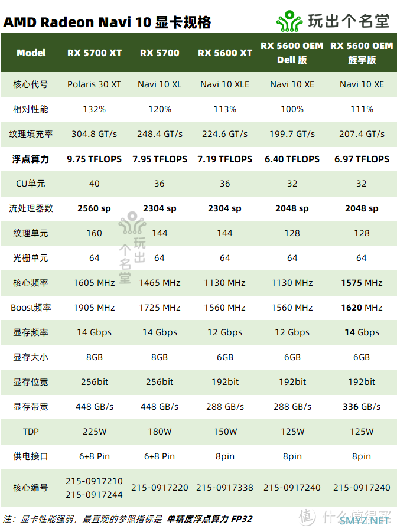Click the 215-0917244 core number

point(94,495)
